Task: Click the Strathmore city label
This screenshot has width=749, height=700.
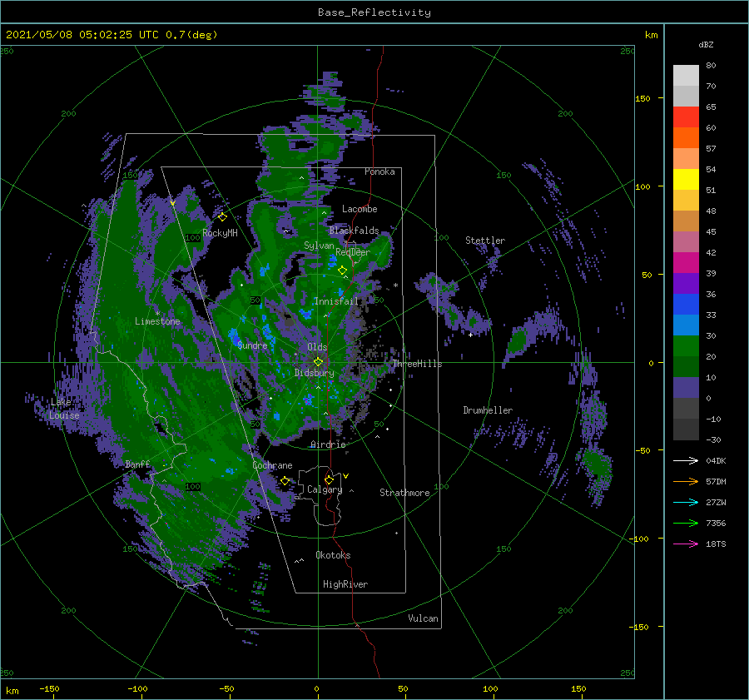Action: (x=404, y=493)
